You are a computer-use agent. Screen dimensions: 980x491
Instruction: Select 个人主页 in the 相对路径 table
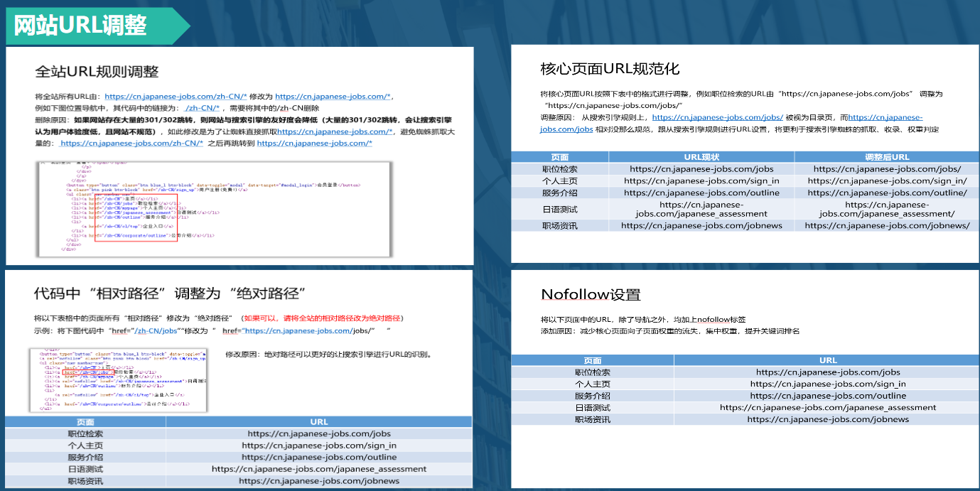click(x=85, y=446)
